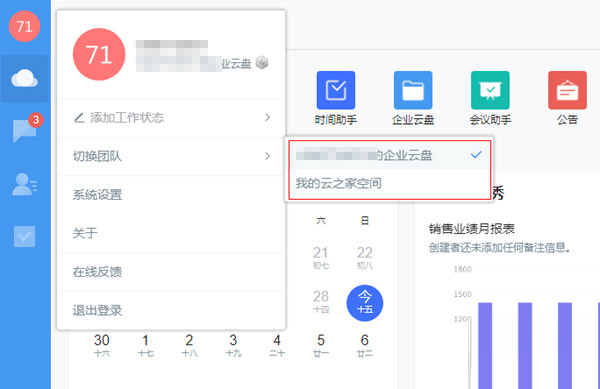Select calendar date 22
The image size is (600, 389).
pyautogui.click(x=365, y=257)
